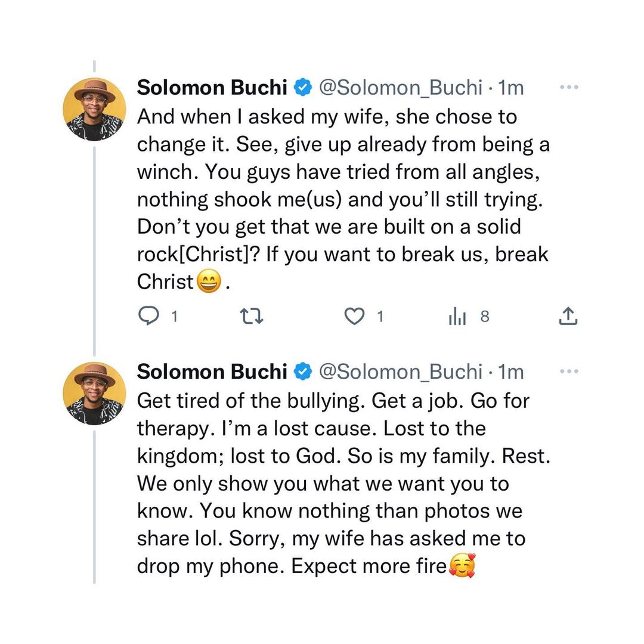Open the tweet text starting 'And when I asked'
The width and height of the screenshot is (644, 644).
point(343,199)
